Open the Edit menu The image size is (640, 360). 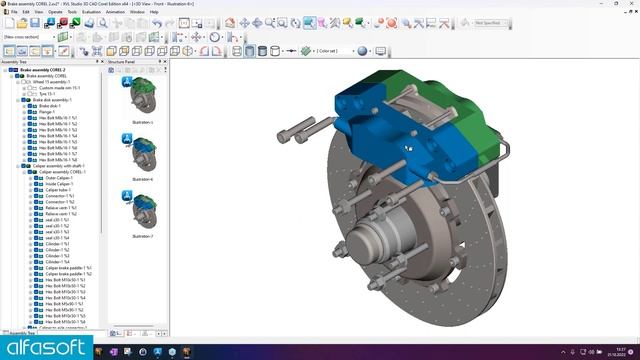coord(26,12)
